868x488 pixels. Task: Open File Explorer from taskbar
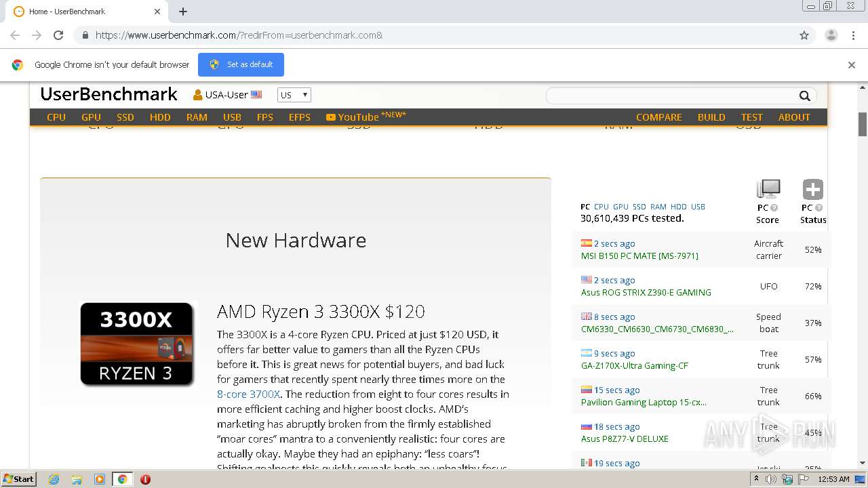point(77,479)
